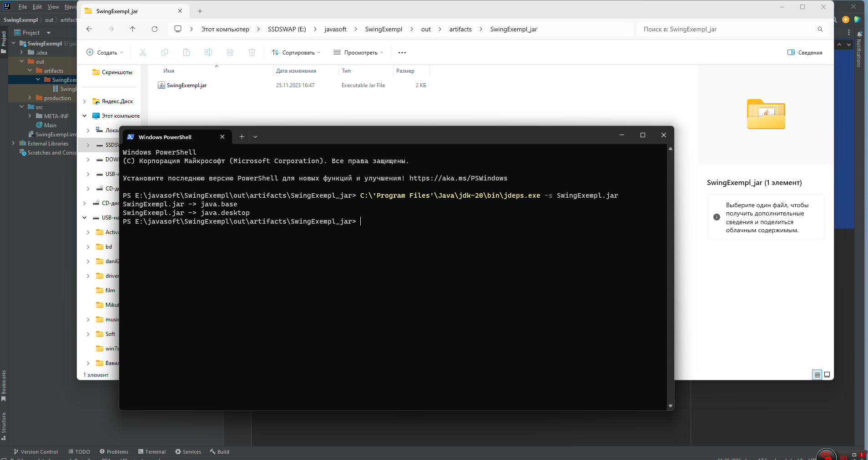This screenshot has height=460, width=868.
Task: Refresh the SwingExempl_jar folder
Action: [x=155, y=29]
